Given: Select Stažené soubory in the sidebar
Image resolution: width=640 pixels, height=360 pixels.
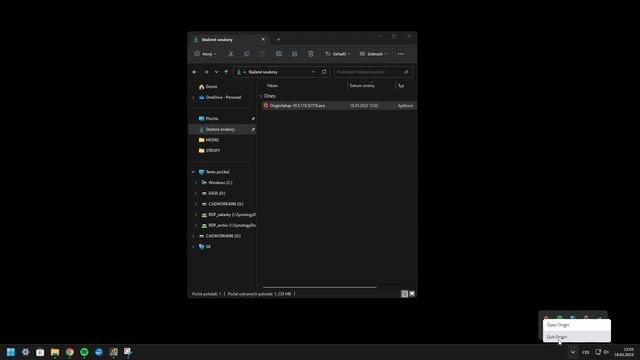Looking at the screenshot, I should tap(223, 129).
